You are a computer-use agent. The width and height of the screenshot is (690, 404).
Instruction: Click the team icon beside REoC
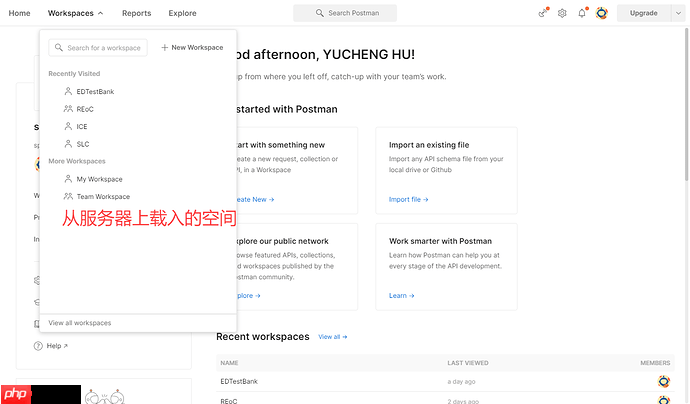point(68,109)
